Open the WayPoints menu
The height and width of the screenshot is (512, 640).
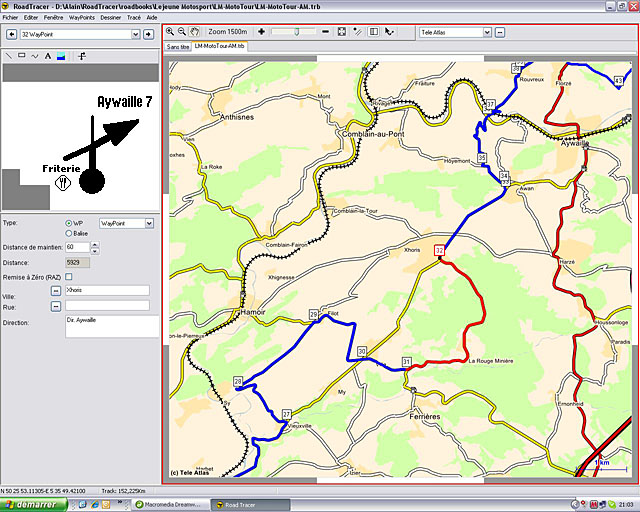tap(82, 18)
